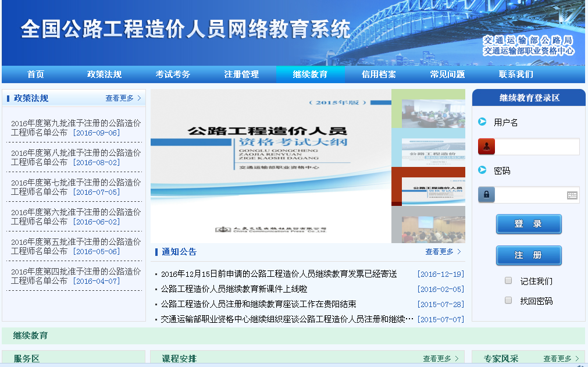Focus the username input field
The height and width of the screenshot is (367, 588).
537,147
